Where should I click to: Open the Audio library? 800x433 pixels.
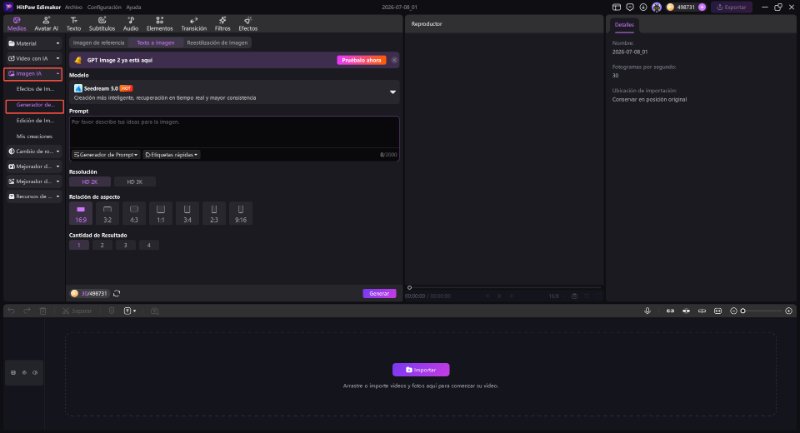tap(131, 24)
